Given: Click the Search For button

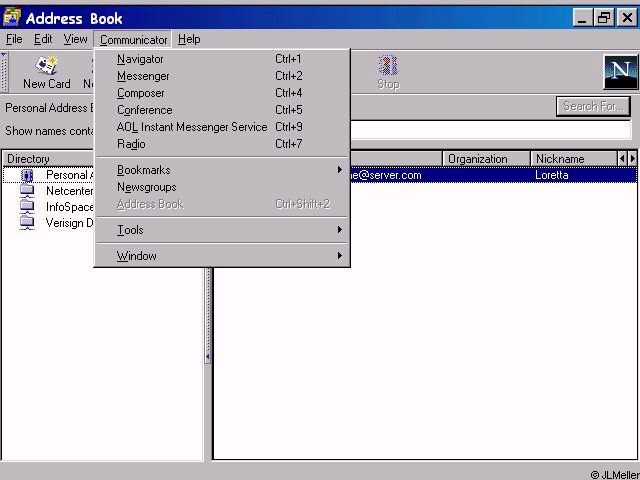Looking at the screenshot, I should coord(593,107).
